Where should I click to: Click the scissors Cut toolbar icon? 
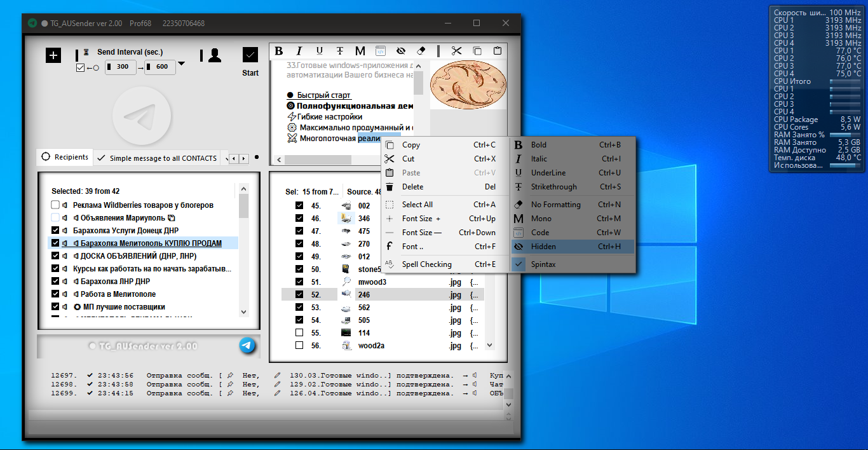pyautogui.click(x=456, y=51)
